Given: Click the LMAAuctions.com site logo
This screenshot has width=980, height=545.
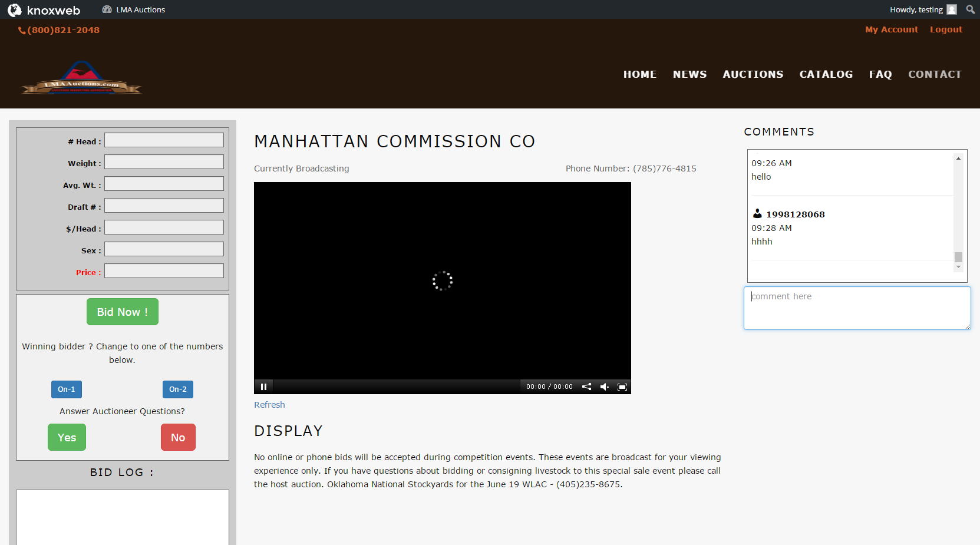Looking at the screenshot, I should (81, 77).
